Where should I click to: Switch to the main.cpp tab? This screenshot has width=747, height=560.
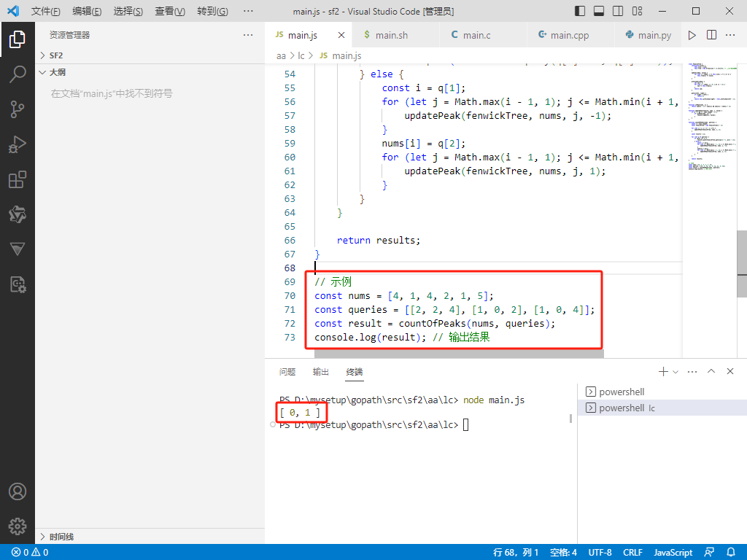[571, 35]
